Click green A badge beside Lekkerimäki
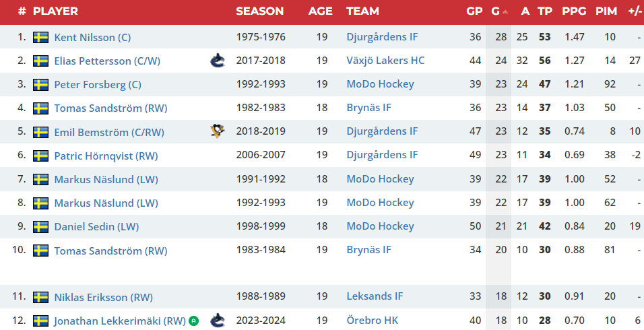 [x=193, y=321]
